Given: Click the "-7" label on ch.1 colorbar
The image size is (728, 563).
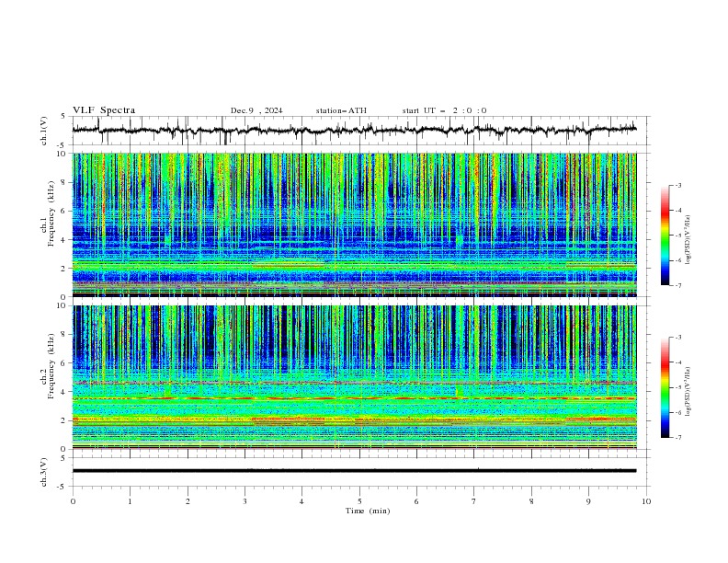Looking at the screenshot, I should (x=678, y=285).
